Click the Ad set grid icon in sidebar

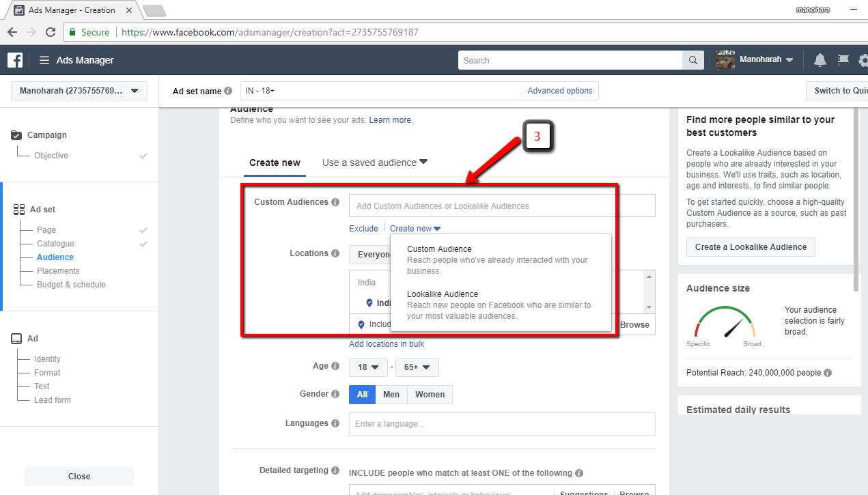pos(19,210)
